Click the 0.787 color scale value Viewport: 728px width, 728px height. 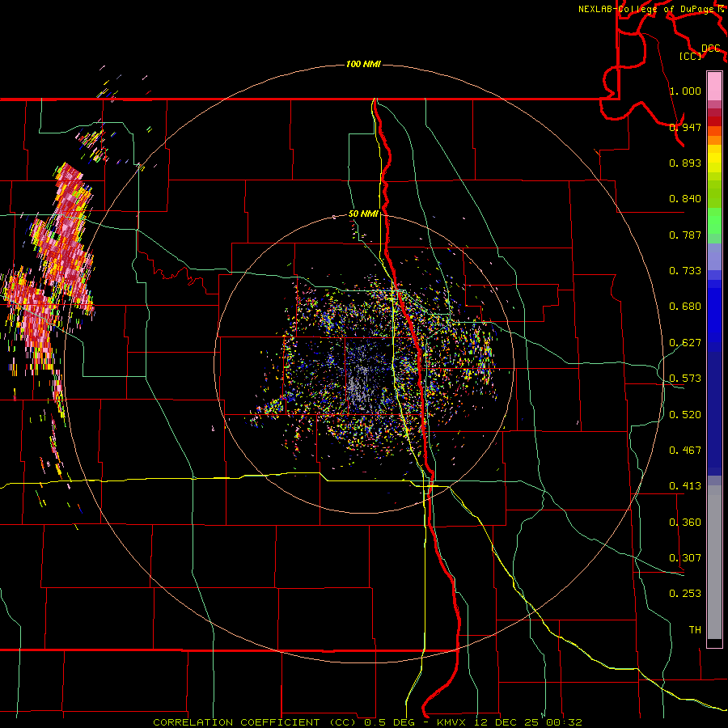coord(685,235)
